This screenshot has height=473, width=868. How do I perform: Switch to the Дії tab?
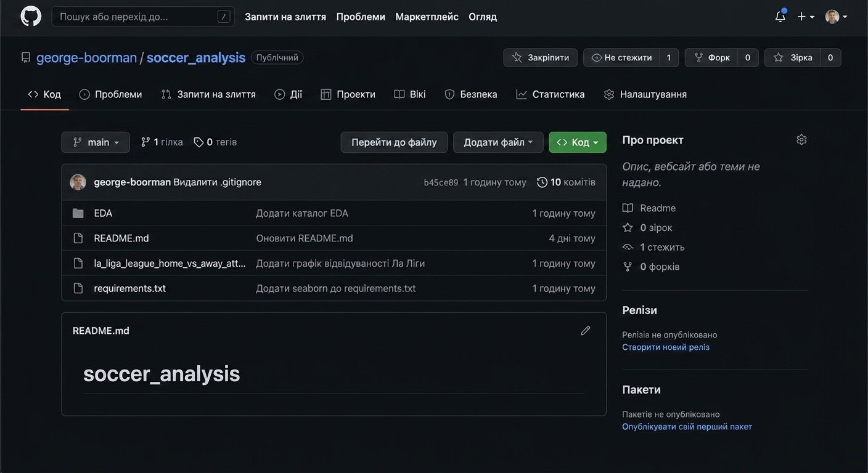coord(289,94)
